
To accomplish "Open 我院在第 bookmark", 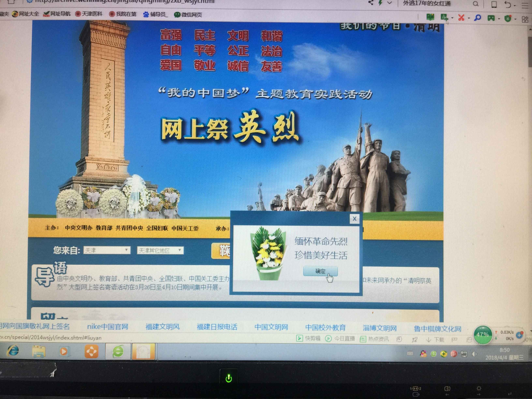I will point(123,14).
